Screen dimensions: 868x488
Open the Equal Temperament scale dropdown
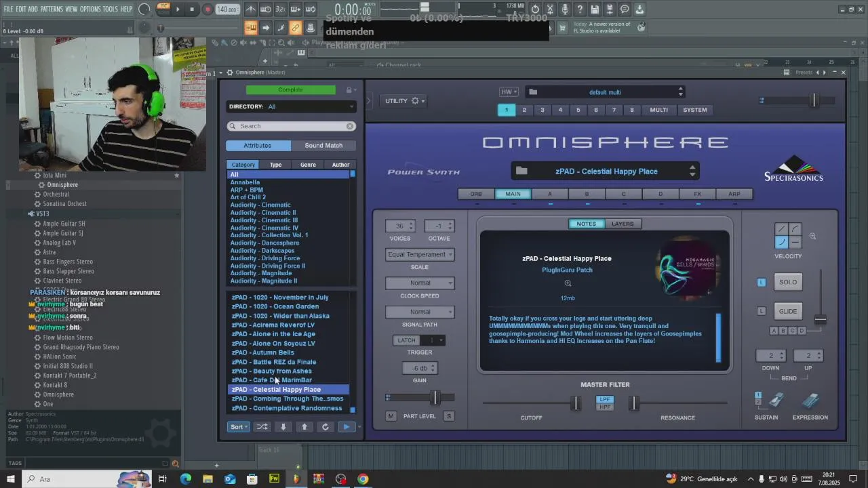(420, 254)
